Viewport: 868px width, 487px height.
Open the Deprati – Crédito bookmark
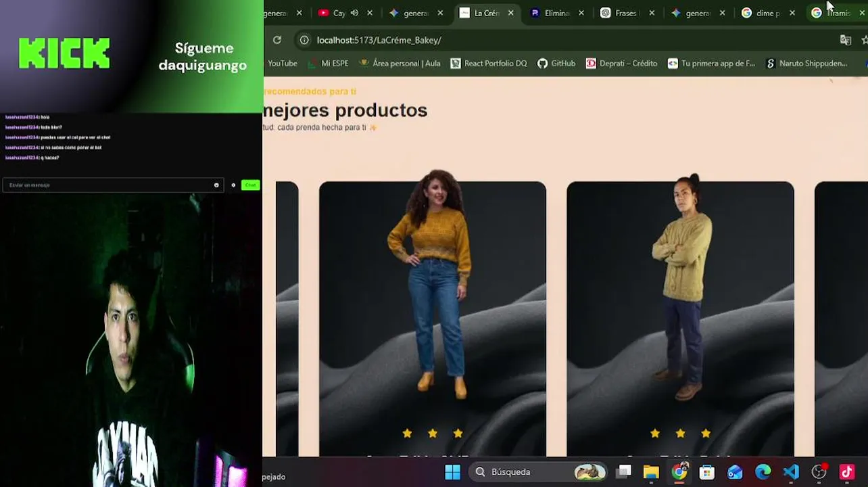coord(621,64)
